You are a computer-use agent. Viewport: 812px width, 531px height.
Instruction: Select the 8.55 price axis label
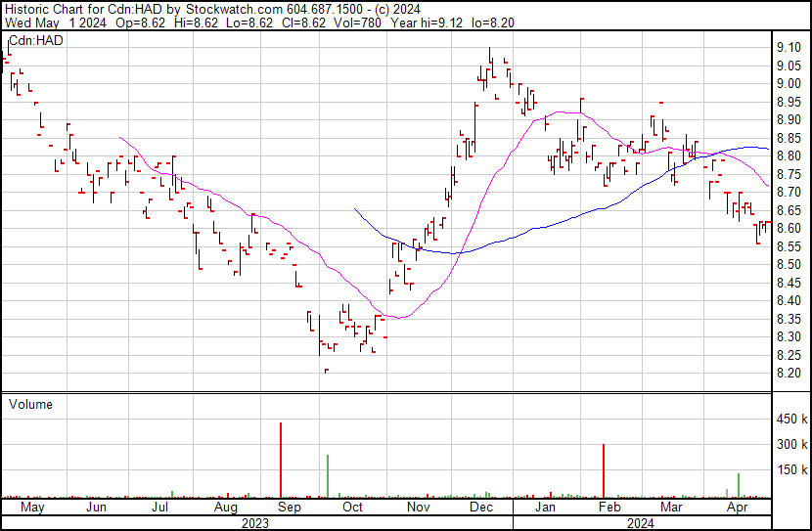coord(789,246)
